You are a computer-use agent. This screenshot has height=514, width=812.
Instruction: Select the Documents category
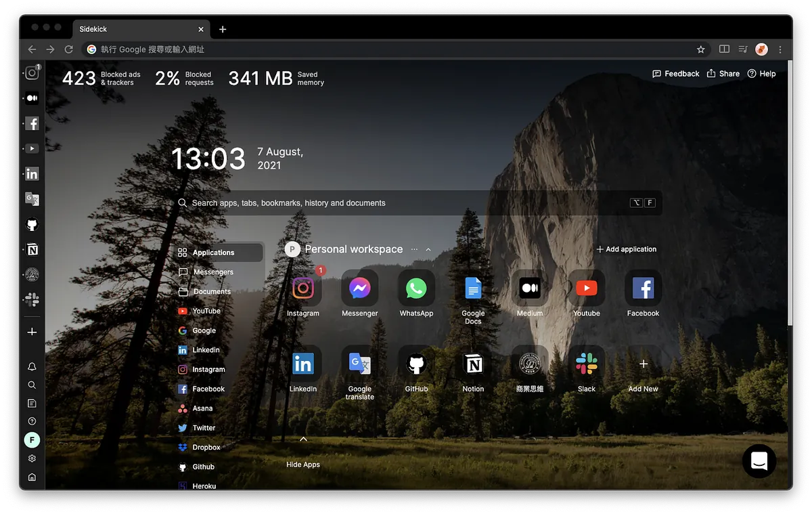point(212,292)
